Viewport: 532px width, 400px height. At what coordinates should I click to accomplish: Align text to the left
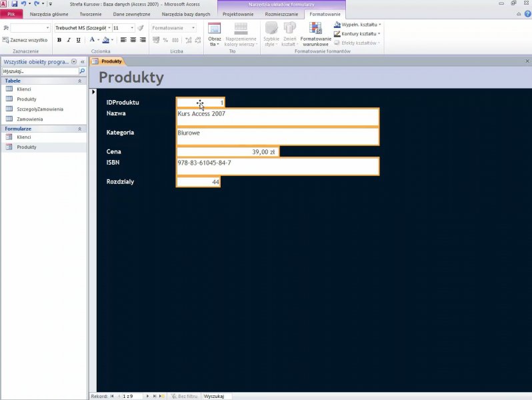pyautogui.click(x=123, y=40)
